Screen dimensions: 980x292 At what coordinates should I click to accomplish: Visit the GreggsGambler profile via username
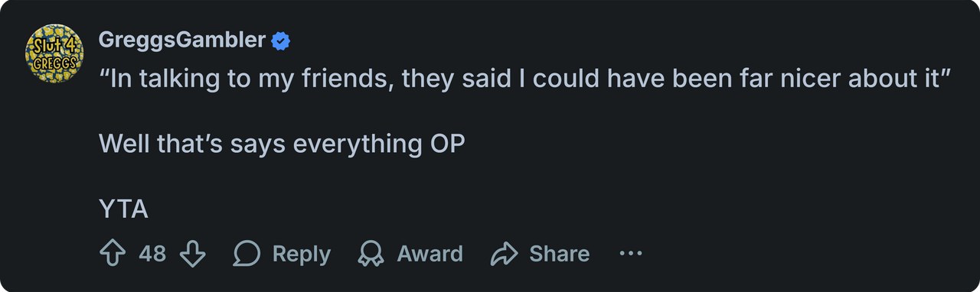182,41
